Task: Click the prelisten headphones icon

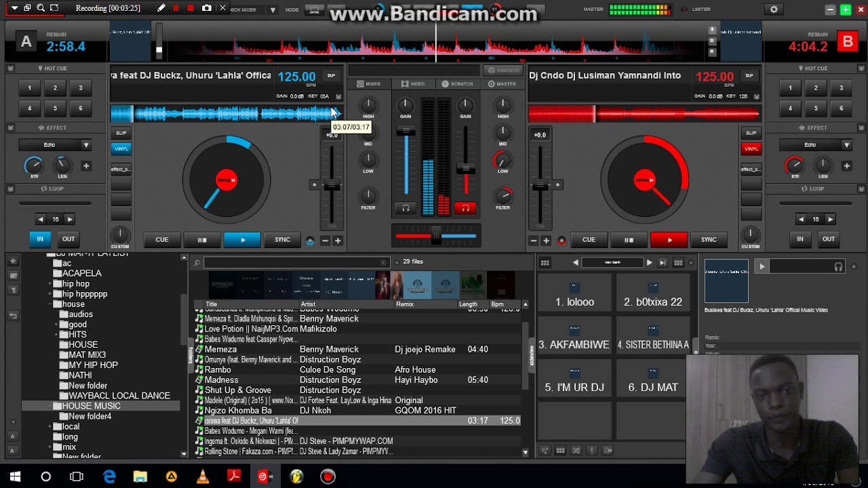Action: pyautogui.click(x=839, y=267)
